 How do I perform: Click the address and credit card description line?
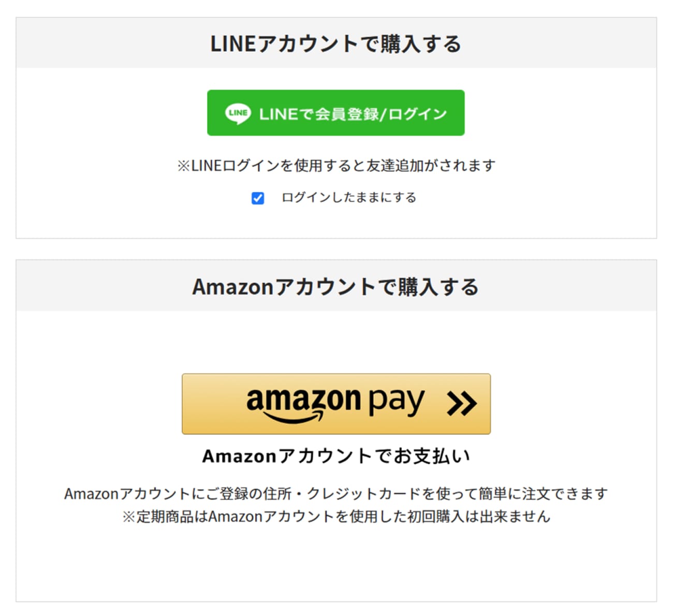tap(336, 494)
